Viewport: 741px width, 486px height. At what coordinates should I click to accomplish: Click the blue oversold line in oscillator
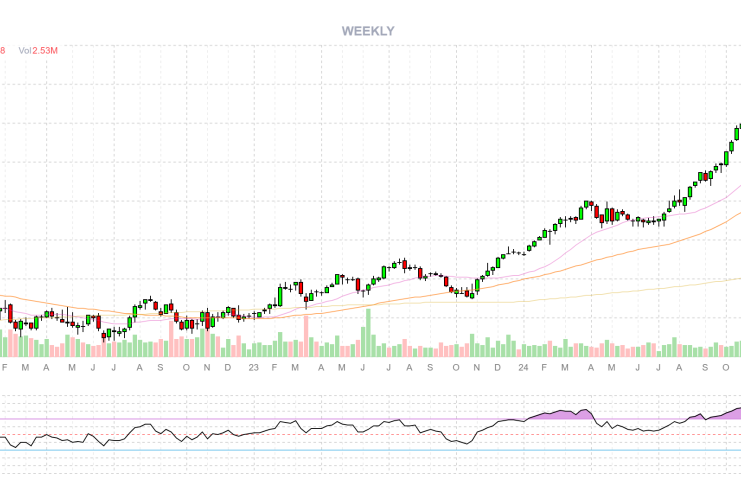tap(300, 450)
